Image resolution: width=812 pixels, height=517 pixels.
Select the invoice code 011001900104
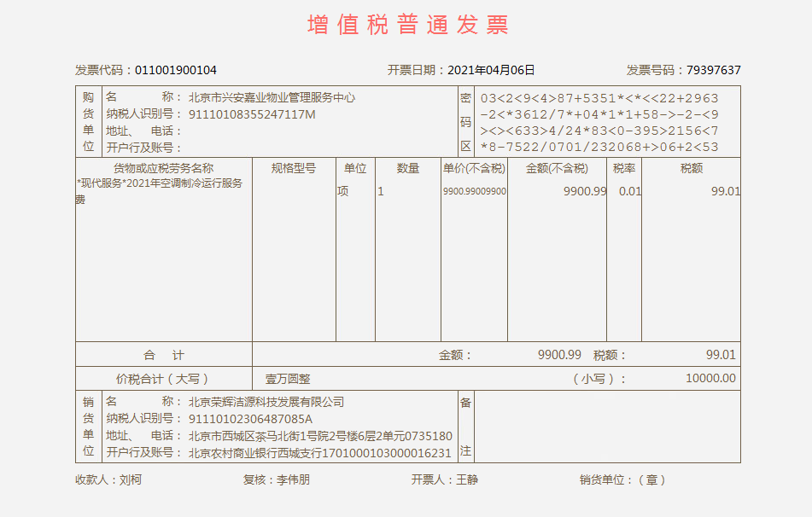tap(176, 70)
